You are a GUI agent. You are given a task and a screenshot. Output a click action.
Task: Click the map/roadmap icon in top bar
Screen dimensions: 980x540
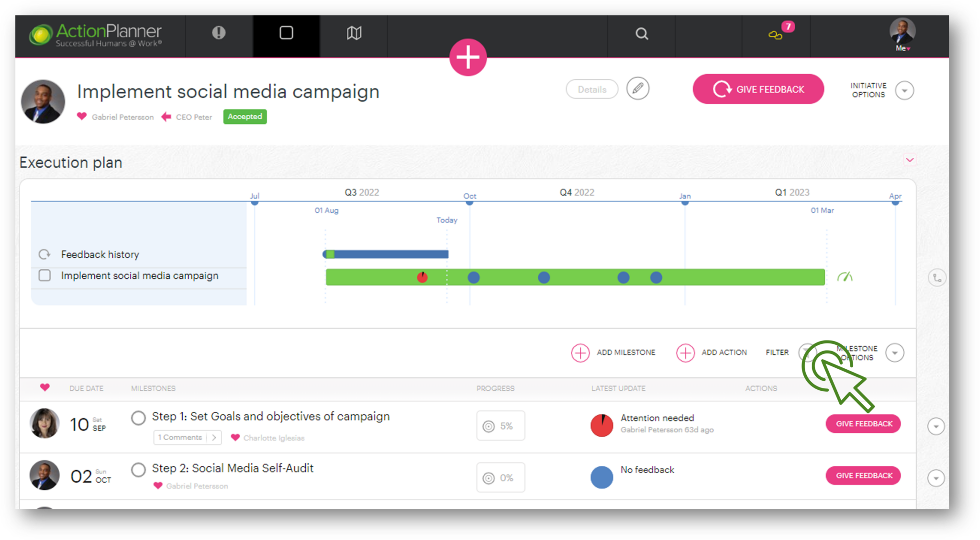[x=353, y=33]
